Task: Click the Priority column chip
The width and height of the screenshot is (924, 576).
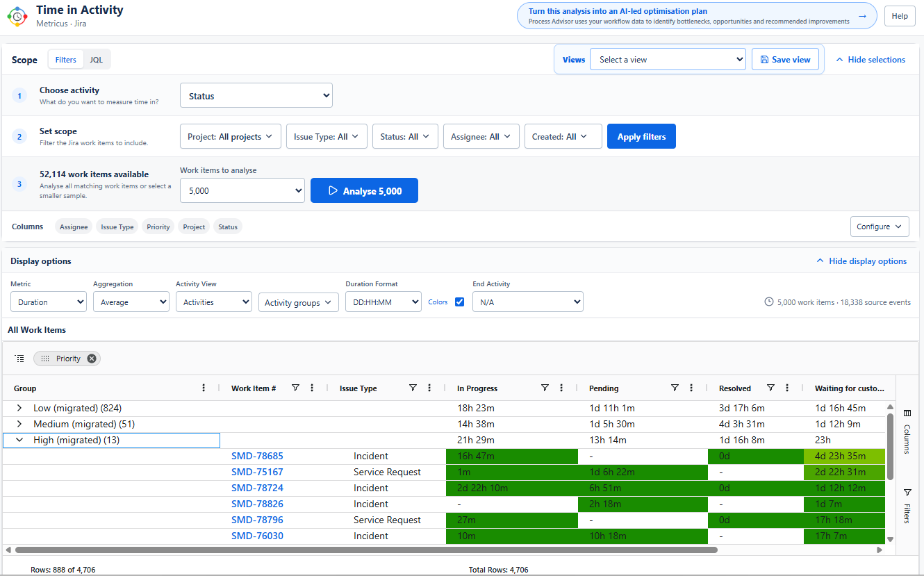Action: click(158, 227)
